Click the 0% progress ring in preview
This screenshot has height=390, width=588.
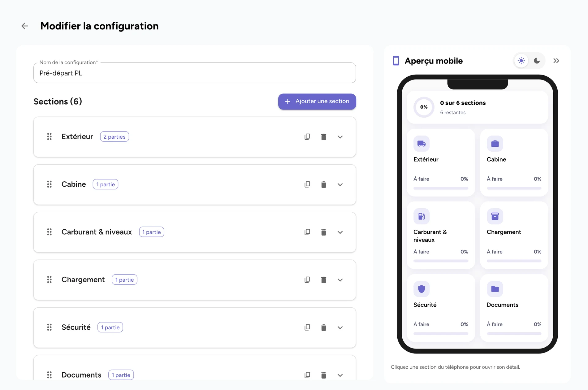click(424, 107)
